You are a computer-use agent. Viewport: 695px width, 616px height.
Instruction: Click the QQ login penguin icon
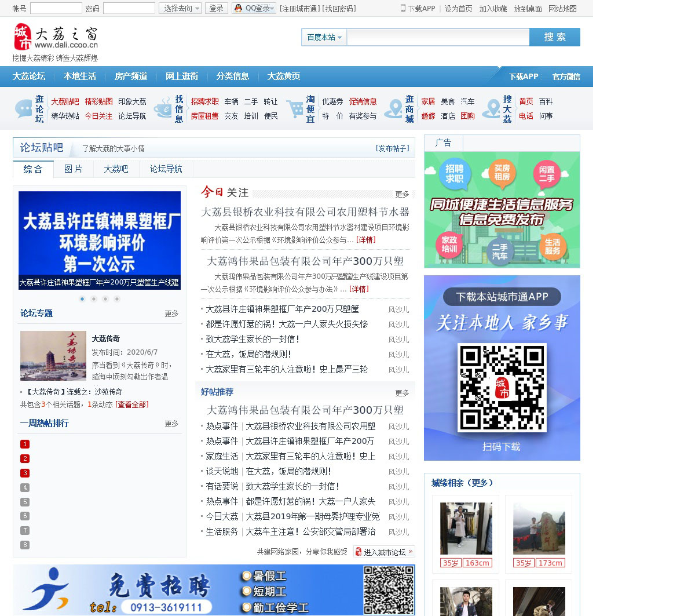238,8
